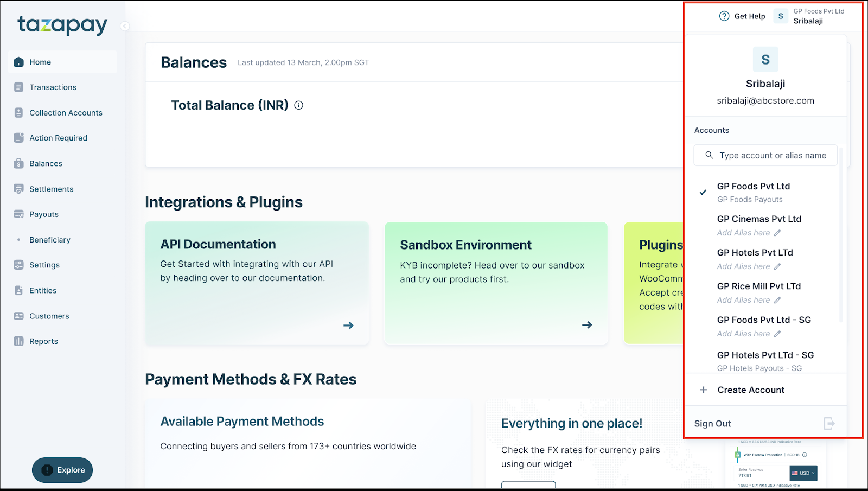The width and height of the screenshot is (868, 491).
Task: Click the tazapay logo
Action: tap(62, 25)
